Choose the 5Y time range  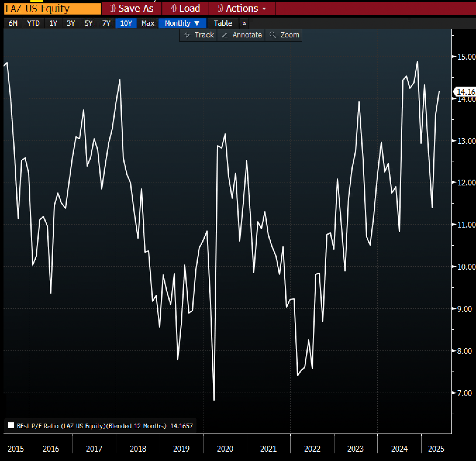[x=89, y=23]
